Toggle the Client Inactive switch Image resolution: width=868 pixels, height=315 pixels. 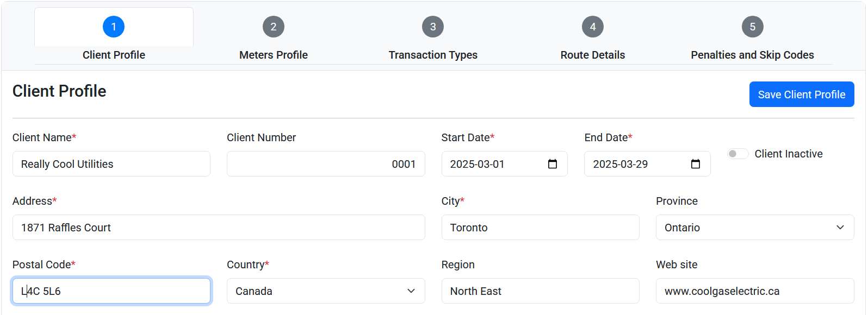pyautogui.click(x=738, y=154)
